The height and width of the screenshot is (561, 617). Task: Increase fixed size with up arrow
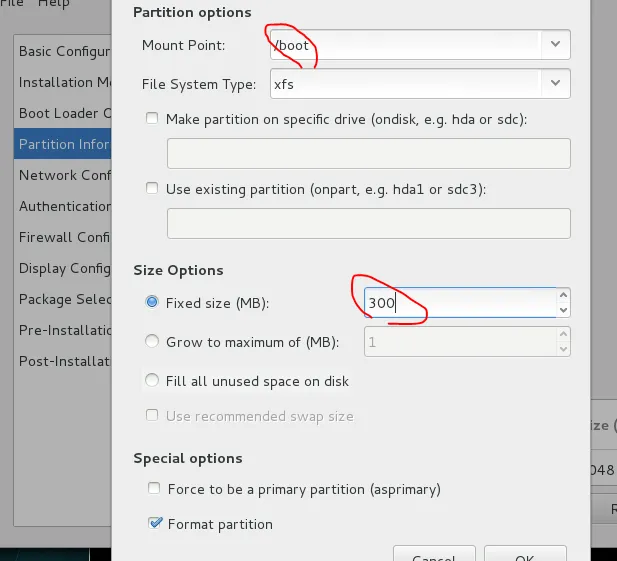click(563, 296)
